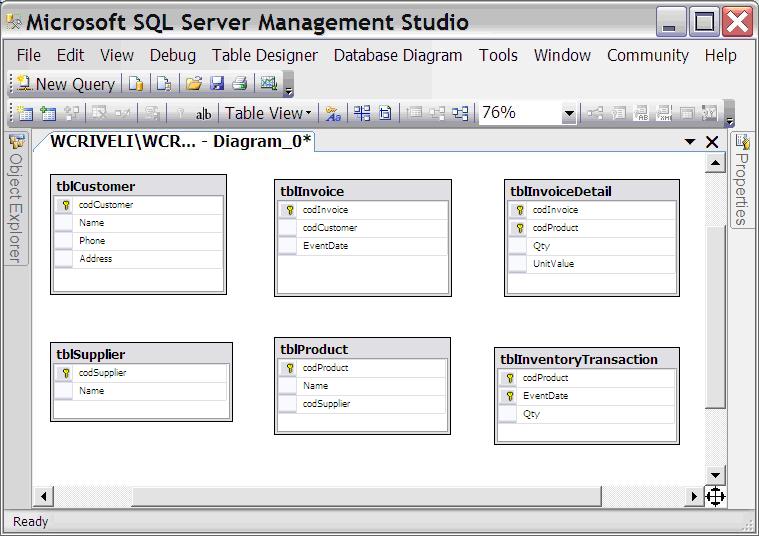Select the codSupplier column in tblProduct
The width and height of the screenshot is (759, 536).
click(x=362, y=404)
